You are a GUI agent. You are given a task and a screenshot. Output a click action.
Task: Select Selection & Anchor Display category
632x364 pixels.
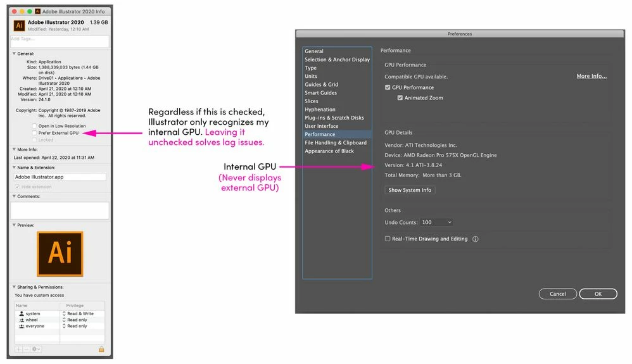coord(337,60)
